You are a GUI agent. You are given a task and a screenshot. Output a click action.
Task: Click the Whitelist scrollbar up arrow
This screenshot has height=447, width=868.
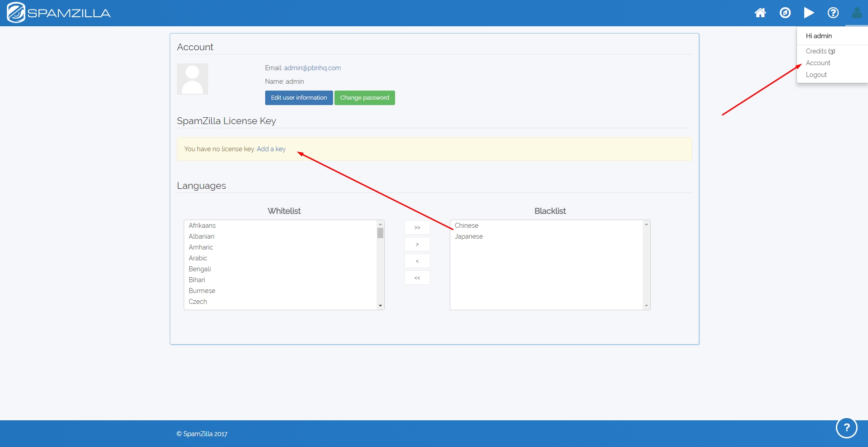tap(380, 224)
